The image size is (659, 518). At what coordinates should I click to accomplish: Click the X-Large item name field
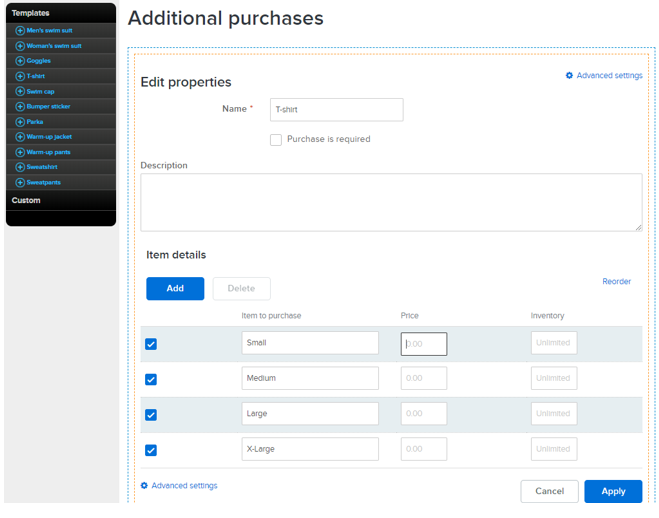click(x=310, y=449)
